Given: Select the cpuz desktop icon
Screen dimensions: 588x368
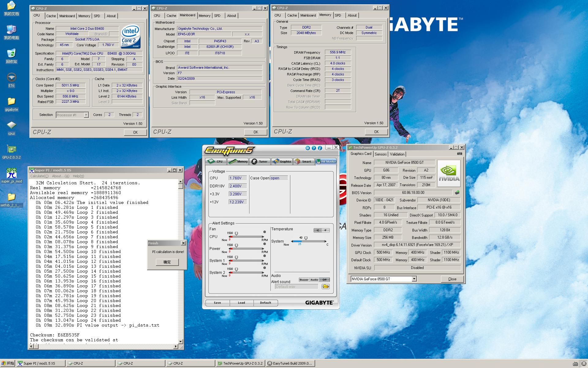Looking at the screenshot, I should [11, 128].
